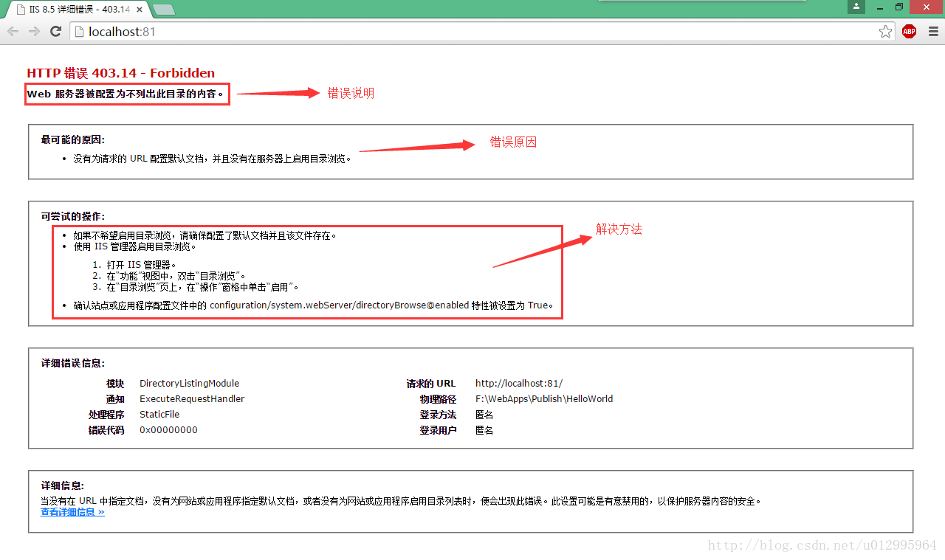Select the ExecuteRequestHandler value
Viewport: 945px width, 560px height.
tap(192, 399)
